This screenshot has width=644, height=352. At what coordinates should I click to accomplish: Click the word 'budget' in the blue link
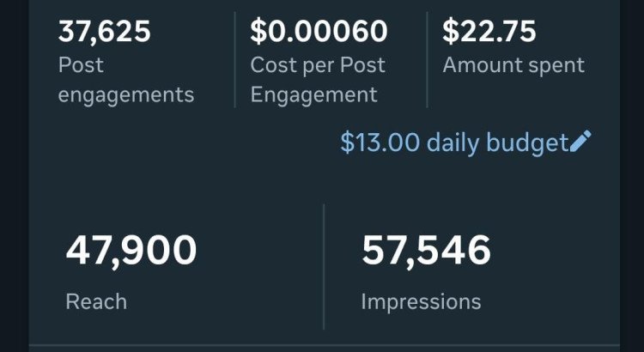pos(527,143)
